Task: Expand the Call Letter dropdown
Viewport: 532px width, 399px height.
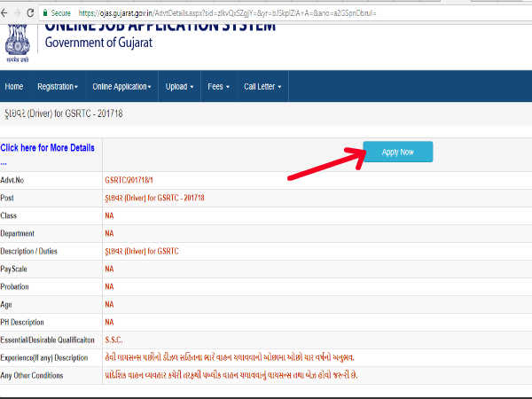Action: click(263, 87)
